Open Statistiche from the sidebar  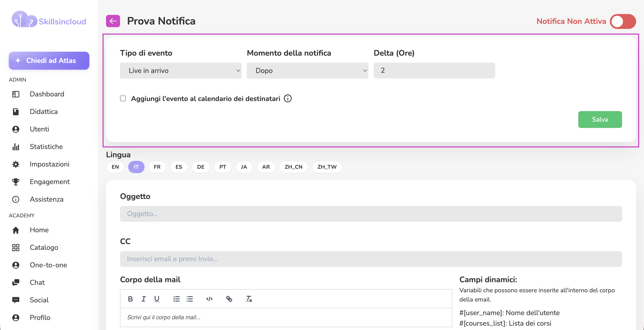46,147
